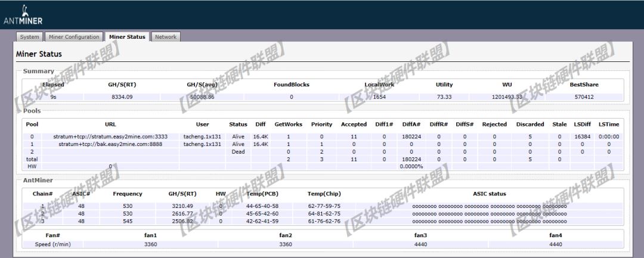Click Alive status of pool 0
Screen dimensions: 644x258
click(x=238, y=136)
